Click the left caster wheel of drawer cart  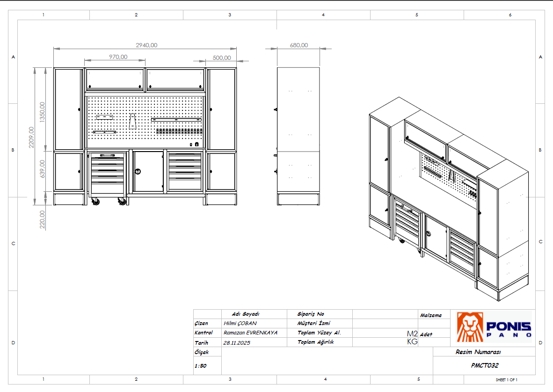96,202
